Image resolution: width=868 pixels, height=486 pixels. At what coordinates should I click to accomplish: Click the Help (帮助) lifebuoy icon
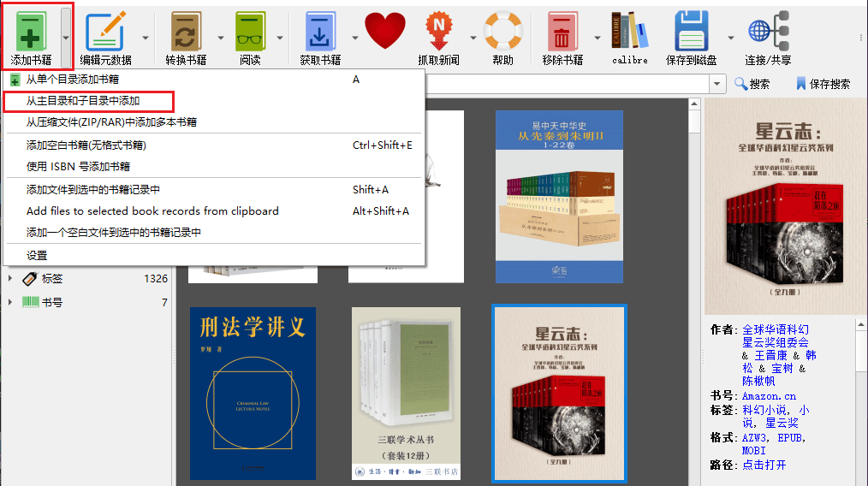tap(502, 31)
